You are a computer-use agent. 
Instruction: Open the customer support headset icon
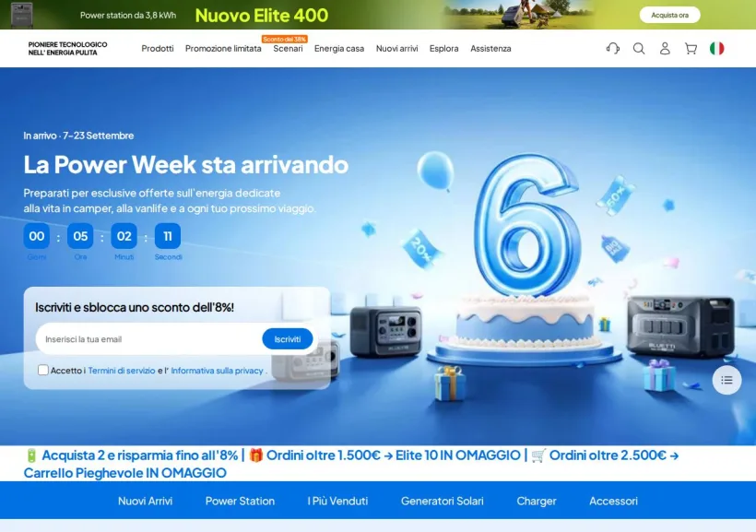tap(613, 48)
